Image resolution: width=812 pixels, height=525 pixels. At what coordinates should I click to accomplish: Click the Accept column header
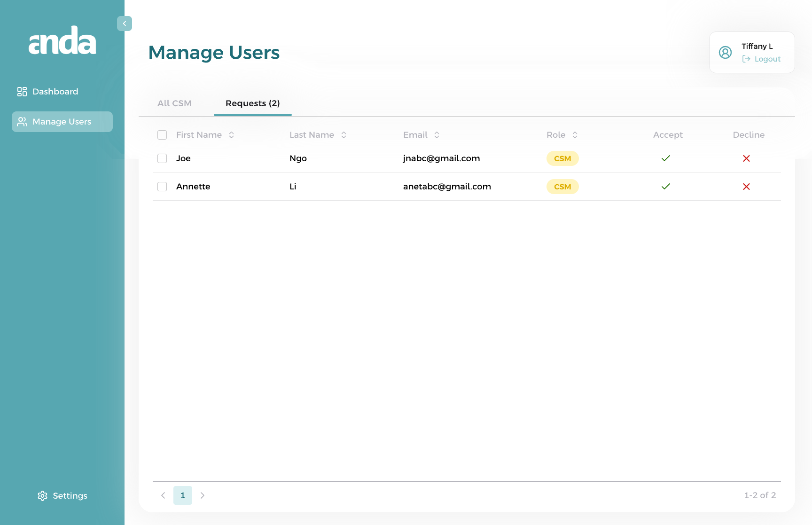668,135
